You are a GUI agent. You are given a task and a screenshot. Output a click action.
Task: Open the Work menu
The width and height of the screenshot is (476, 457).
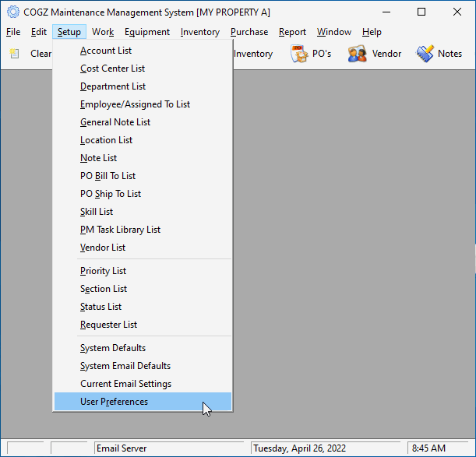(103, 32)
